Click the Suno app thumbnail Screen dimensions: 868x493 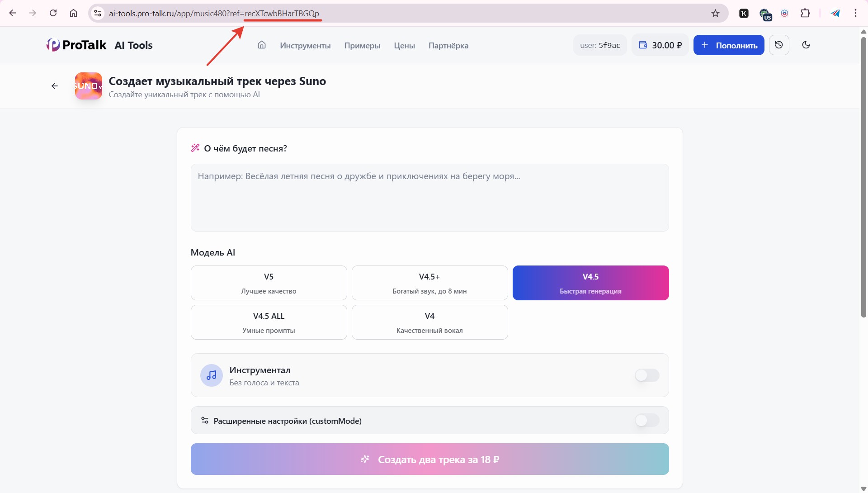89,86
